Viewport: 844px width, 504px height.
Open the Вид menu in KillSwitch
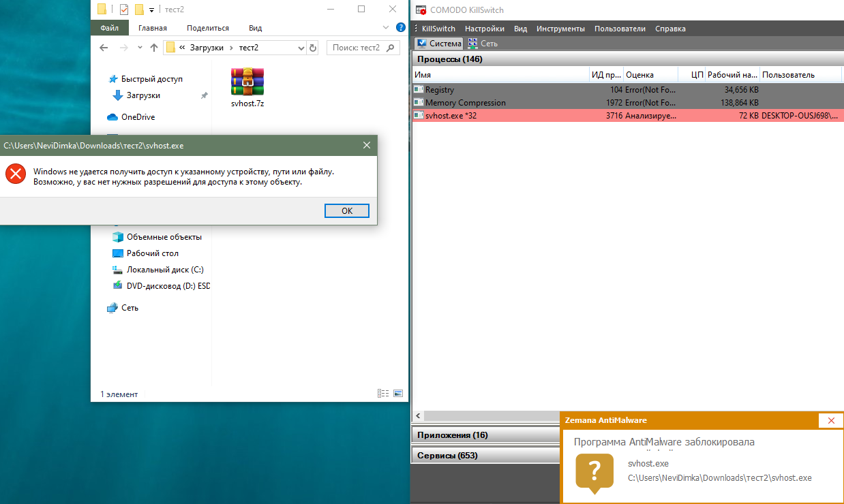tap(521, 29)
